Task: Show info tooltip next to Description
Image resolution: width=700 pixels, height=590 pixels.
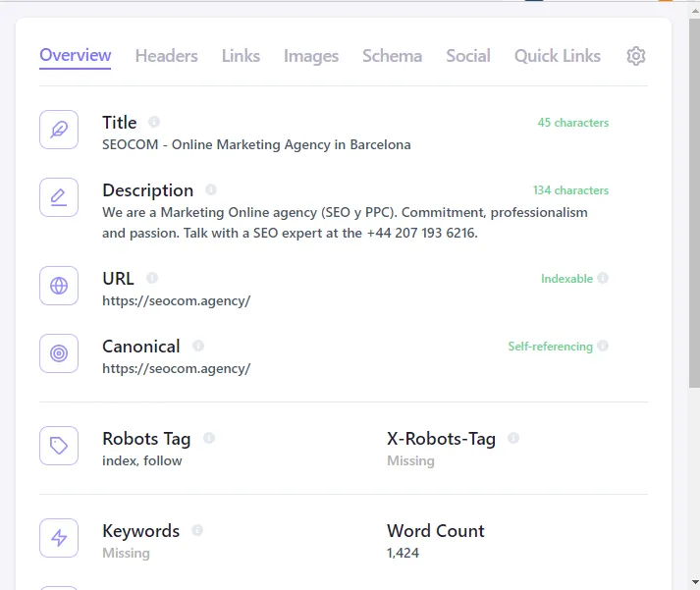Action: [x=211, y=189]
